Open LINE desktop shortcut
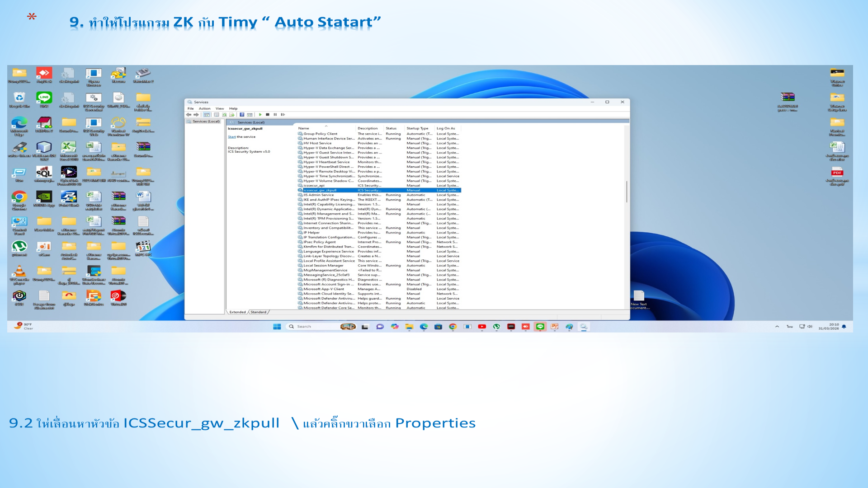Screen dimensions: 868x488 click(x=44, y=100)
